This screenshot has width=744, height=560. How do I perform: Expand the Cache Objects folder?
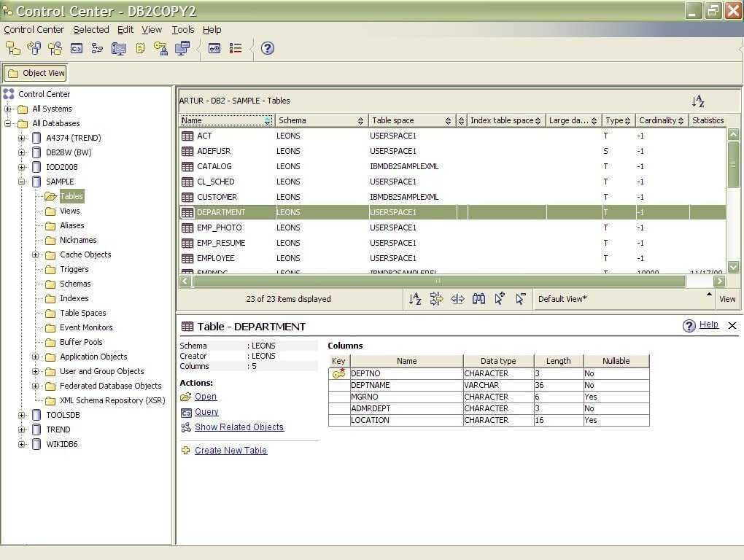[x=35, y=254]
